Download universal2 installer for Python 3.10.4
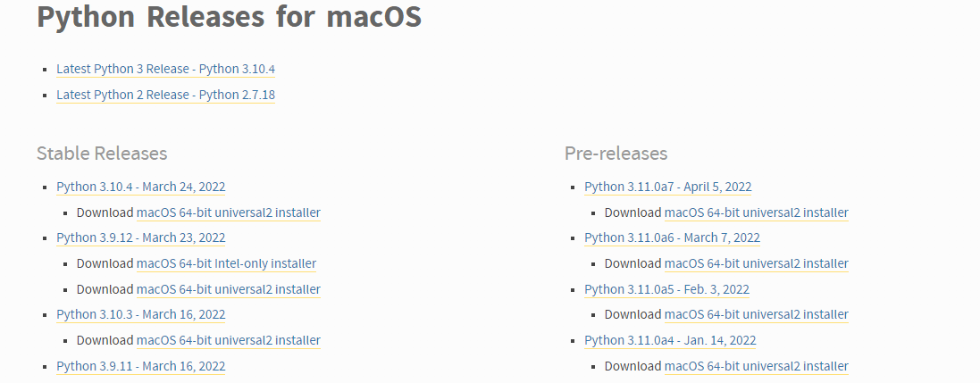980x383 pixels. tap(228, 212)
